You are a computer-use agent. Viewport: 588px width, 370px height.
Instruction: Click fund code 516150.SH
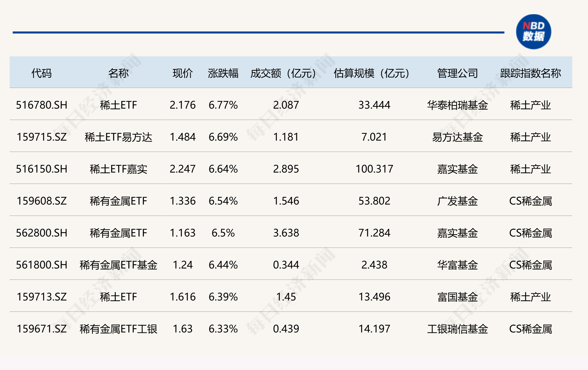tap(42, 169)
